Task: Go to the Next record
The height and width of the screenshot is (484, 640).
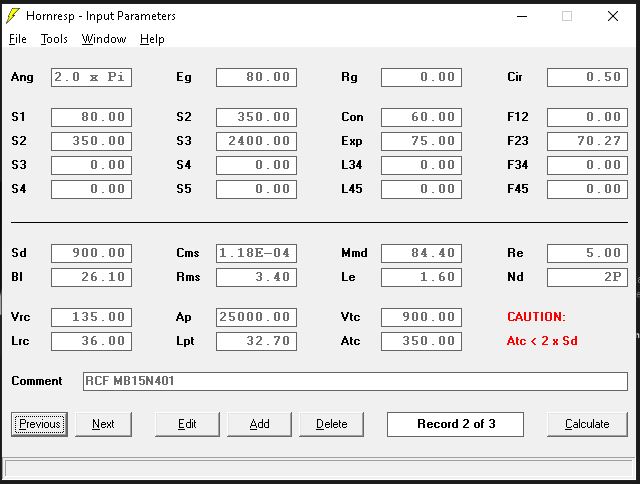Action: 103,424
